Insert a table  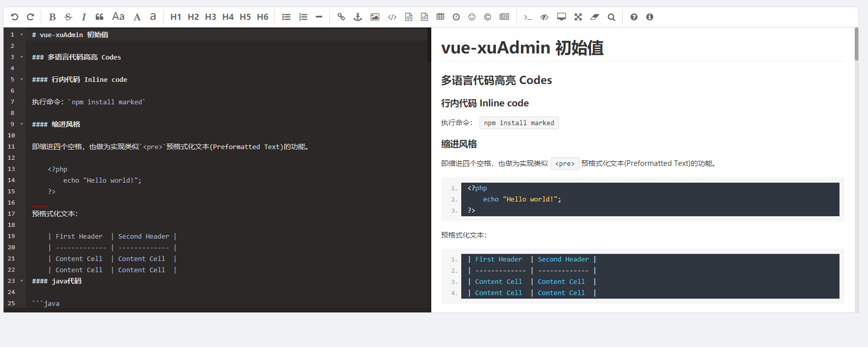(440, 17)
